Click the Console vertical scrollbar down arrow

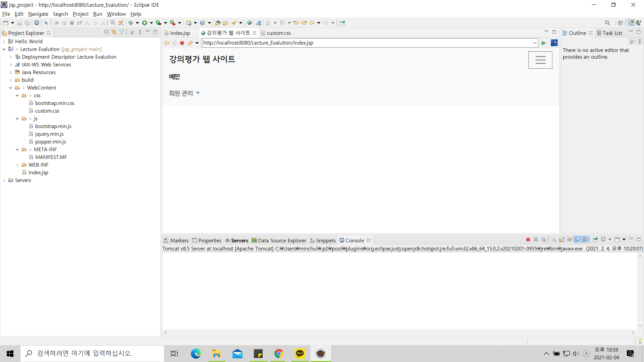[640, 325]
